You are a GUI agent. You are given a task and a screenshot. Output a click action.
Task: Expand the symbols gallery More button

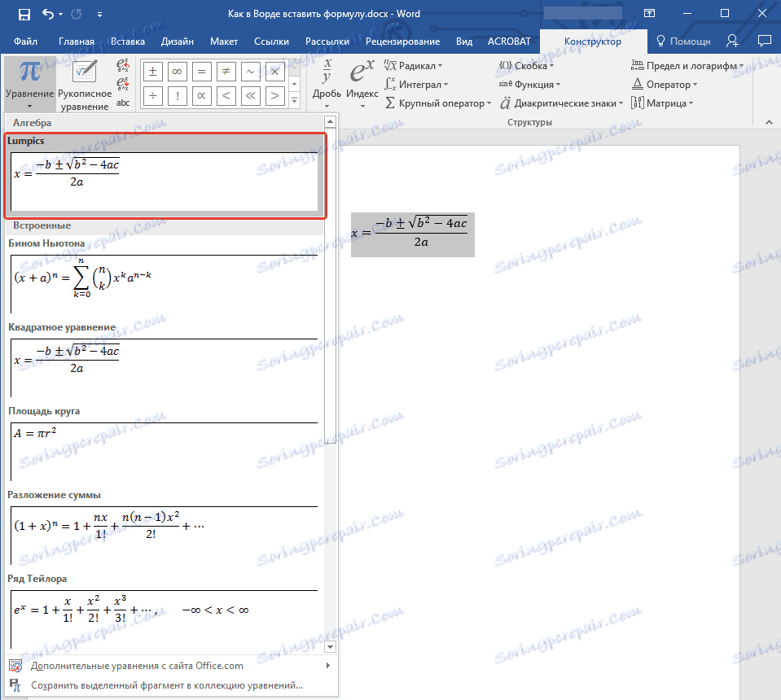click(294, 101)
